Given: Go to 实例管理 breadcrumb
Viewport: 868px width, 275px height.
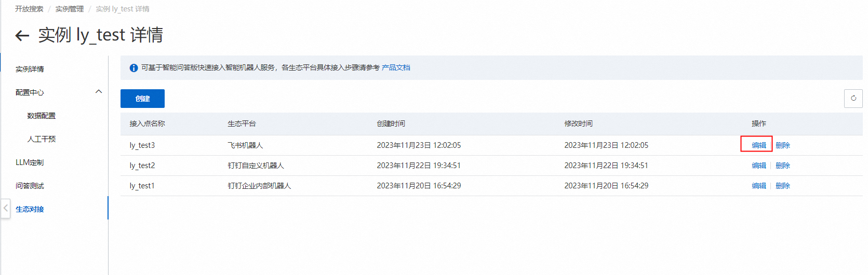Looking at the screenshot, I should 70,9.
